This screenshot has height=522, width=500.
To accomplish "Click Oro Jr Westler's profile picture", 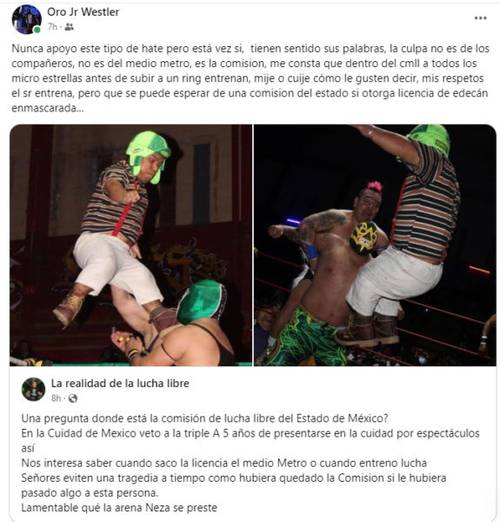I will (27, 20).
